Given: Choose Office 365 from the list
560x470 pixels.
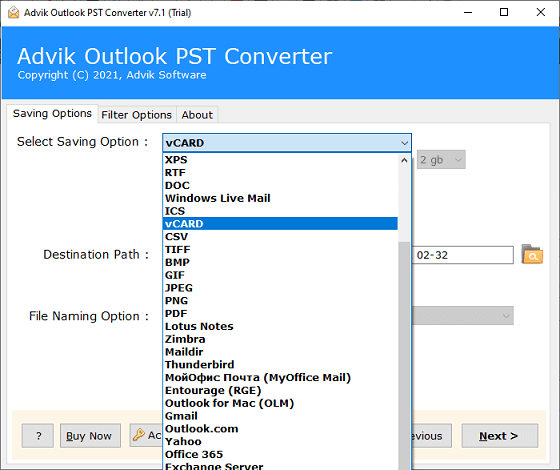Looking at the screenshot, I should pos(280,454).
